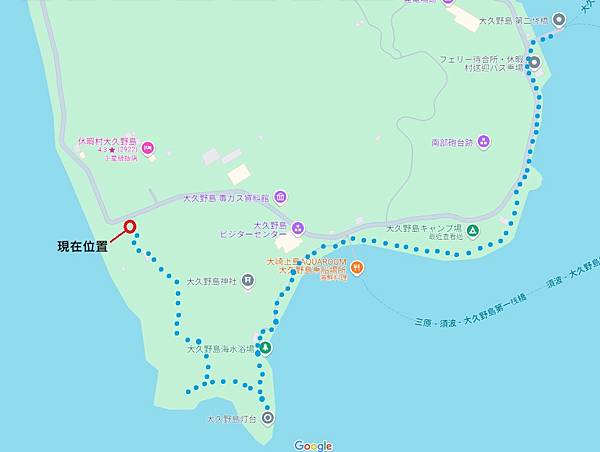Select the 南部砲台跡 text label

click(x=452, y=143)
